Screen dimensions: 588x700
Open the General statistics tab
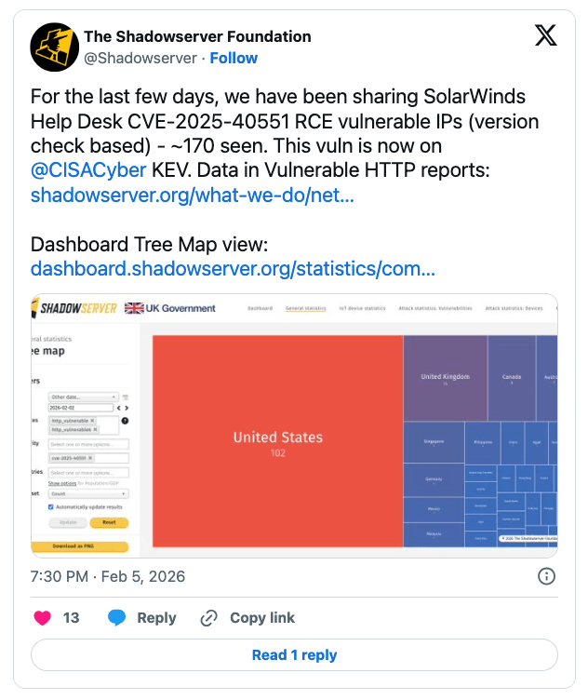pyautogui.click(x=306, y=308)
